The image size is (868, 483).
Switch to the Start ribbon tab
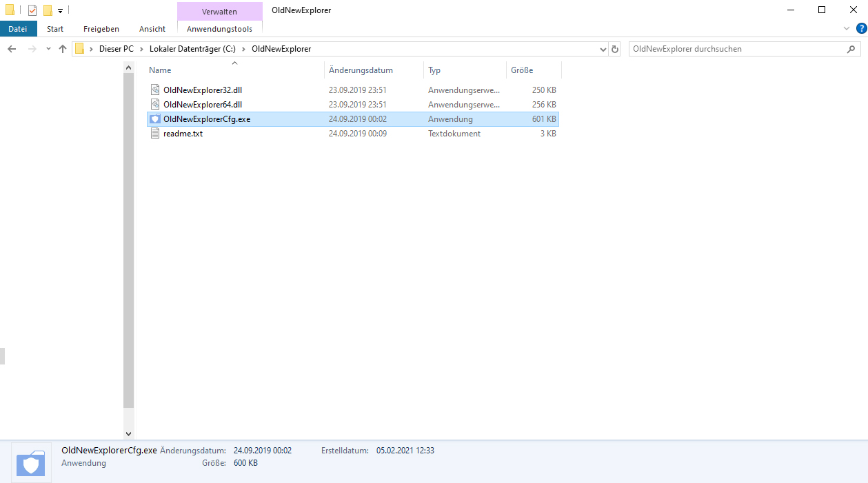click(x=55, y=29)
